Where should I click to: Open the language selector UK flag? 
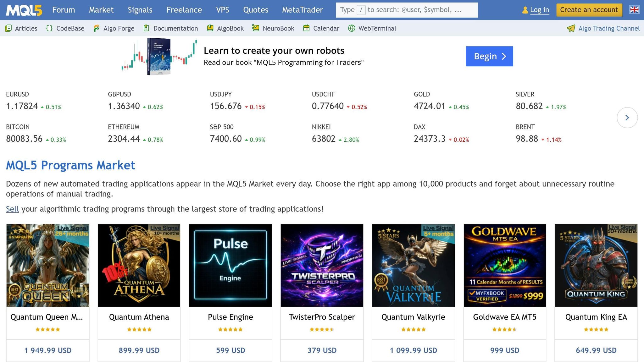tap(634, 10)
